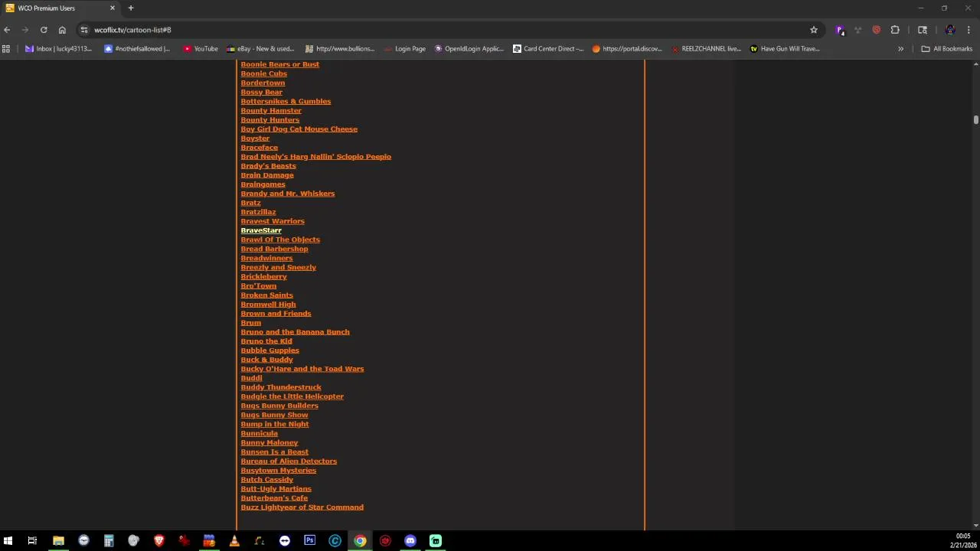Viewport: 980px width, 551px height.
Task: Show more bookmarks with the double chevron
Action: click(900, 49)
